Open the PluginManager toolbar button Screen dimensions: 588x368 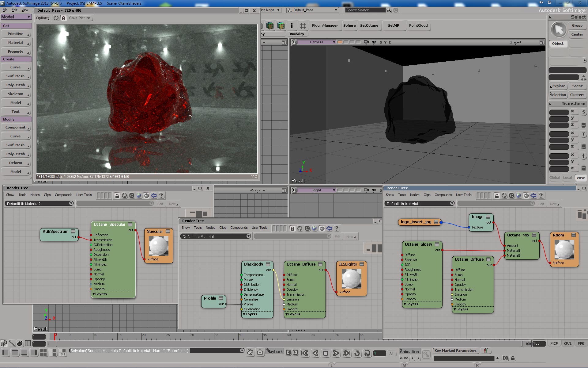[x=325, y=25]
